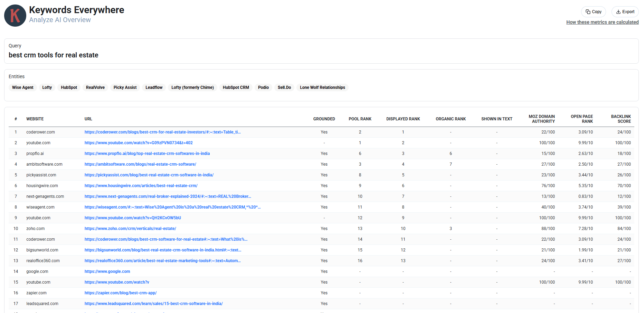Image resolution: width=644 pixels, height=313 pixels.
Task: Select the HubSpot CRM entity tag
Action: tap(236, 88)
